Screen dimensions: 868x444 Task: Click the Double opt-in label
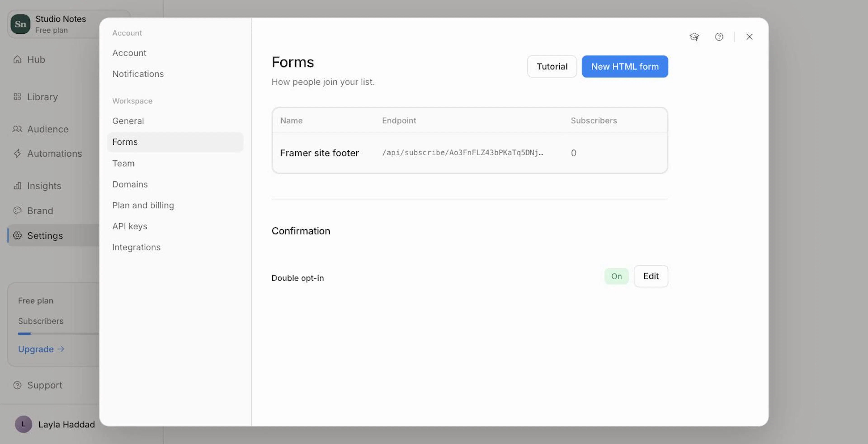[x=297, y=278]
